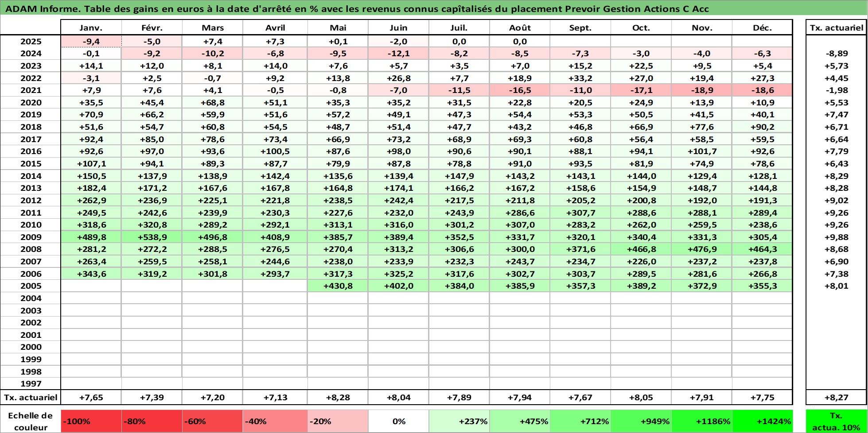Viewport: 868px width, 433px height.
Task: Click the 'Tx. actuariel' bottom row label
Action: 31,398
